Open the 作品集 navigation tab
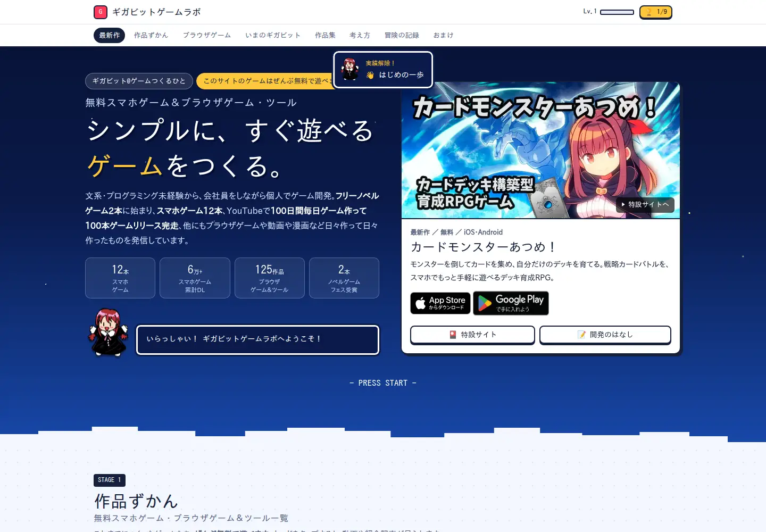The width and height of the screenshot is (766, 532). point(325,35)
